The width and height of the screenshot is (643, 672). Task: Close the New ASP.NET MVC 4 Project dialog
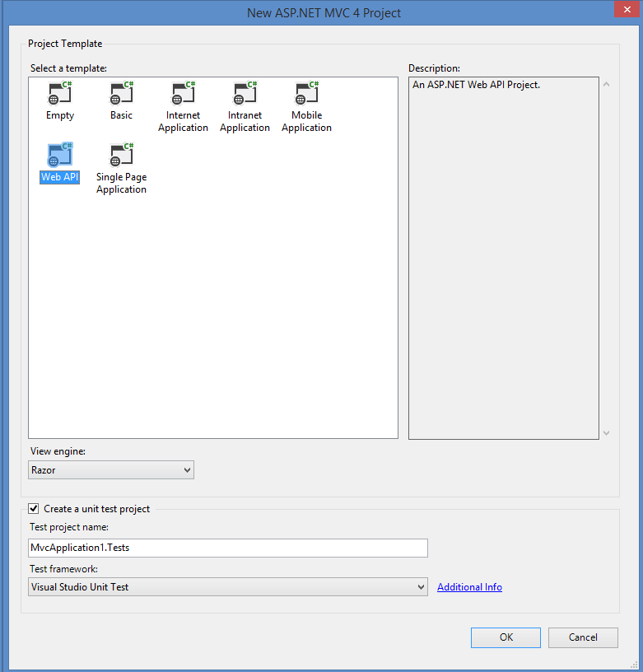point(627,9)
